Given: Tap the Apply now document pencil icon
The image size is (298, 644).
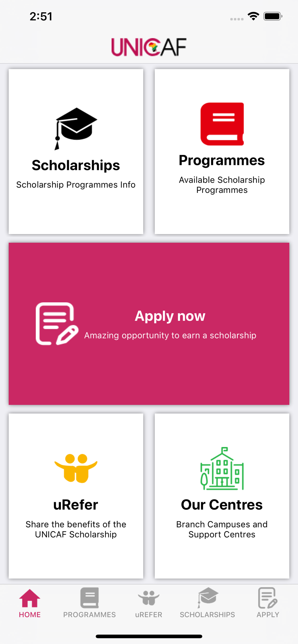Looking at the screenshot, I should [x=57, y=324].
